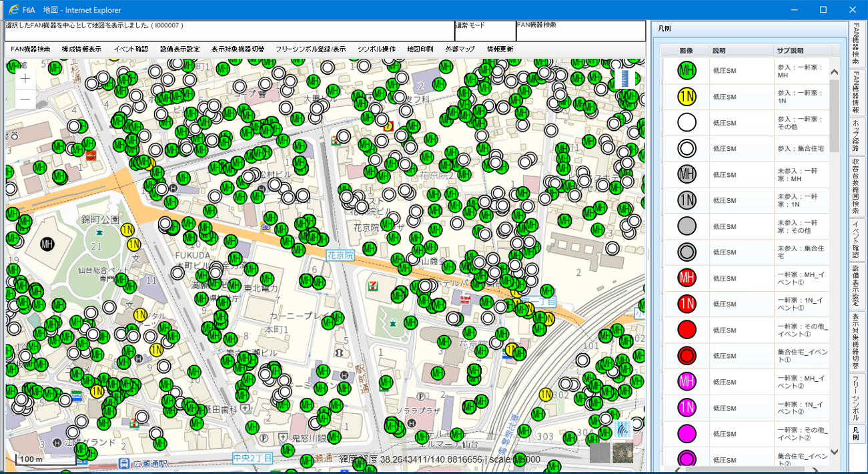This screenshot has width=868, height=474.
Task: Switch to the イベント確認 side tab
Action: pyautogui.click(x=856, y=240)
